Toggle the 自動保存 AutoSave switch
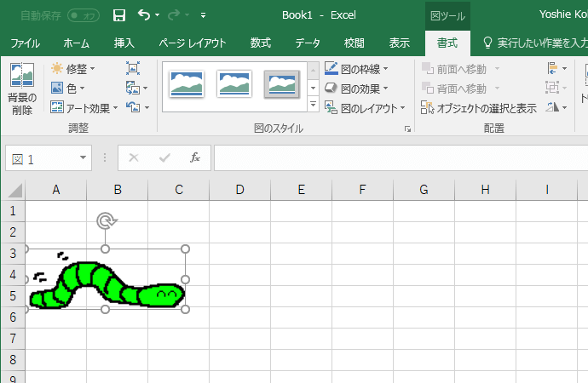 pyautogui.click(x=83, y=15)
